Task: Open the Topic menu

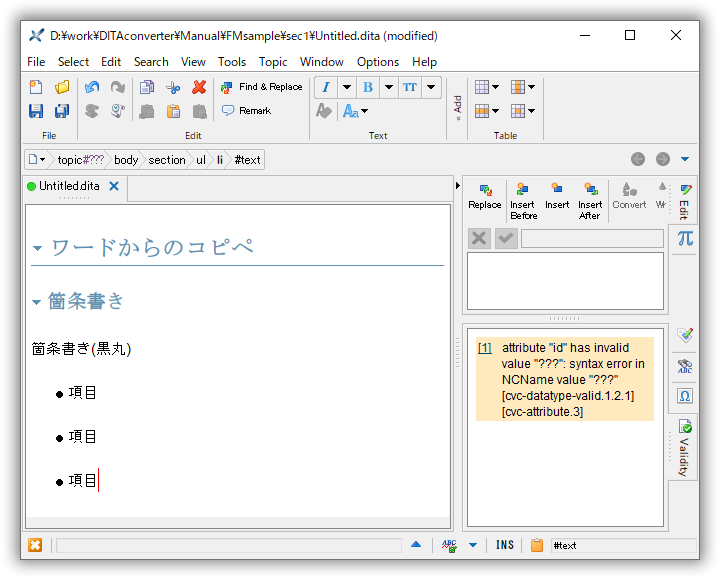Action: (273, 62)
